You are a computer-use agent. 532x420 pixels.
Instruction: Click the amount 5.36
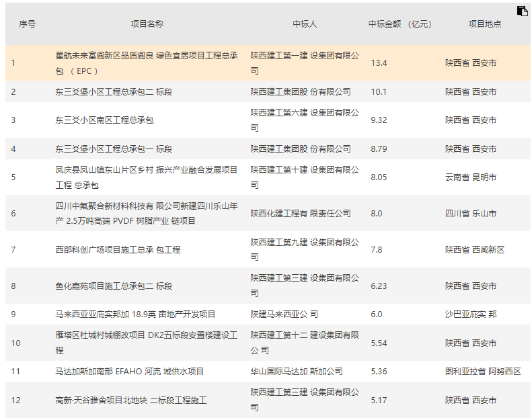click(379, 372)
